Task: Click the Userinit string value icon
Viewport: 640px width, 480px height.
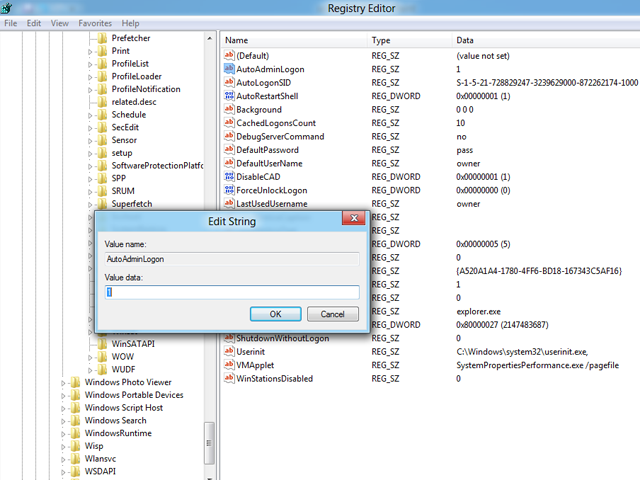Action: pyautogui.click(x=229, y=352)
